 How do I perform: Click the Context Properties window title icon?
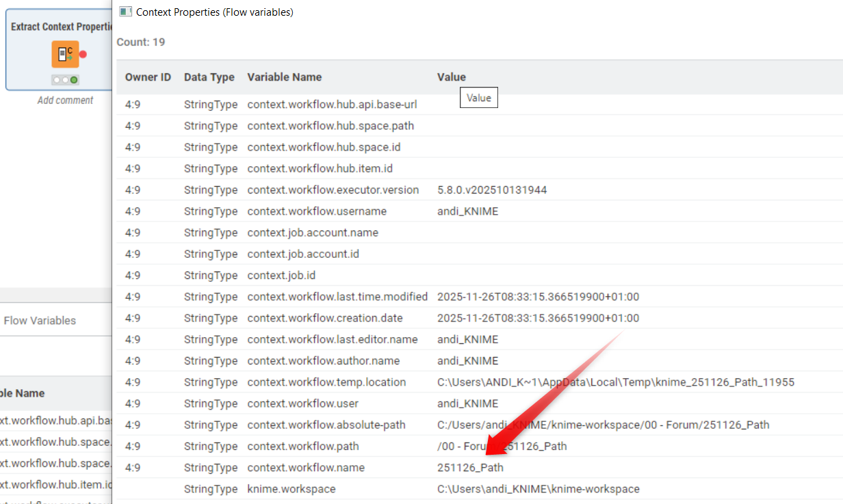point(125,12)
